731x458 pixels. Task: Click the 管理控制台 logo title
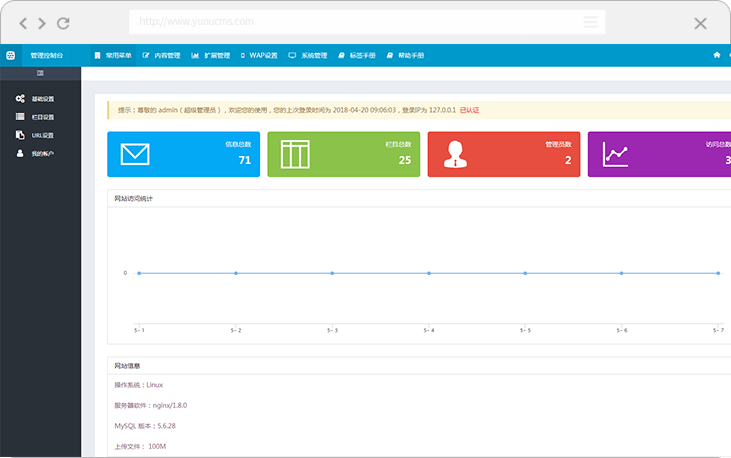[46, 55]
